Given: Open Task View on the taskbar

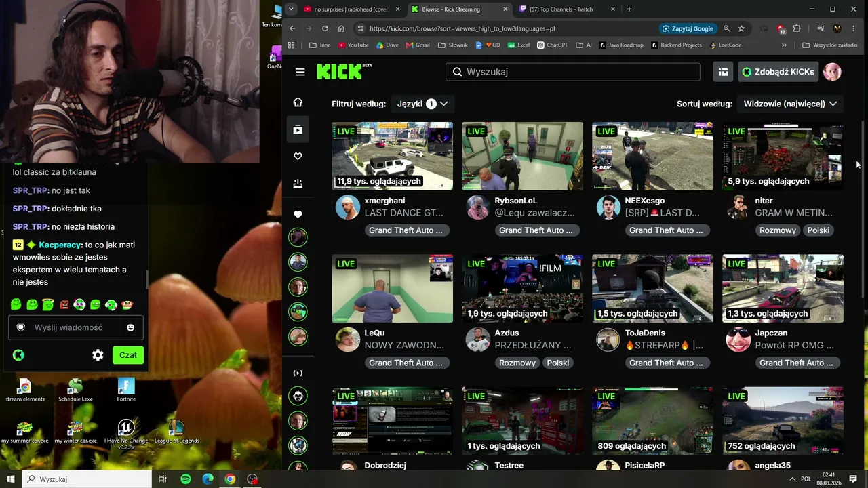Looking at the screenshot, I should pos(163,479).
